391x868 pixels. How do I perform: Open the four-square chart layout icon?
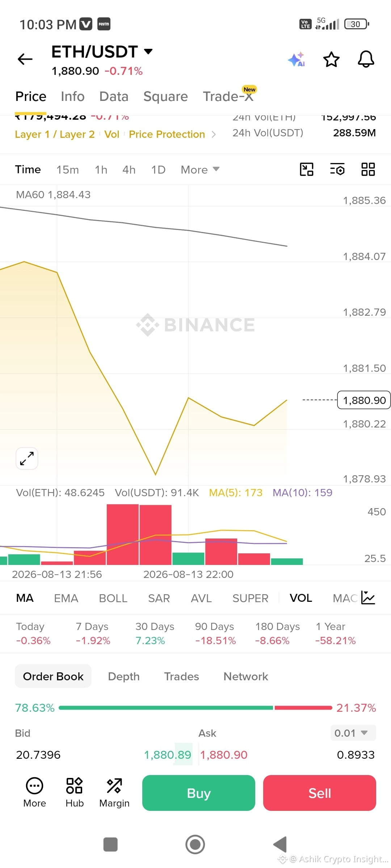(368, 169)
